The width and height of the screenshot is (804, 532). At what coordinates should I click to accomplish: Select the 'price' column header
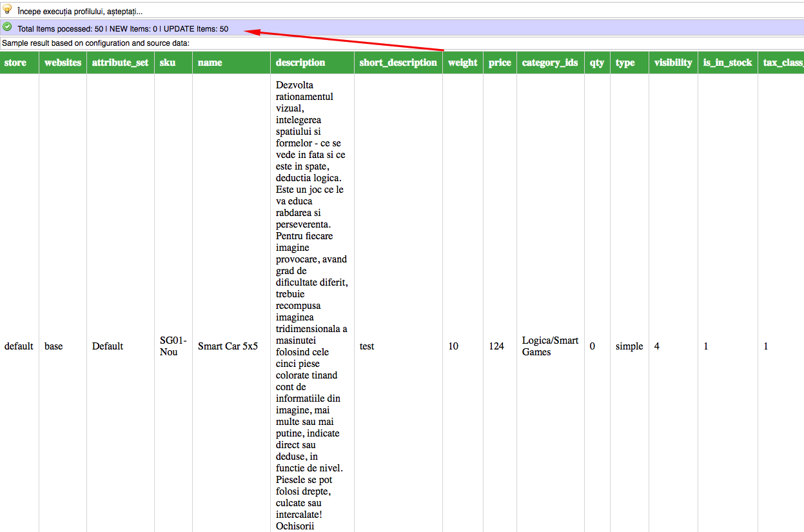pos(500,63)
